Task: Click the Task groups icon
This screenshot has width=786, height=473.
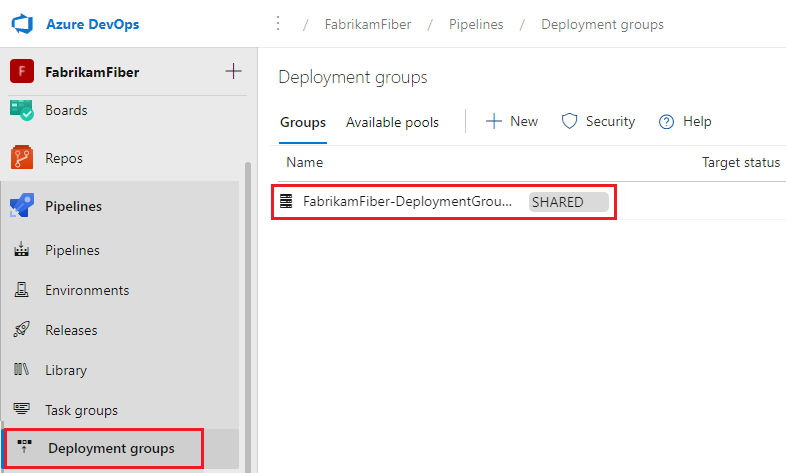Action: click(22, 410)
